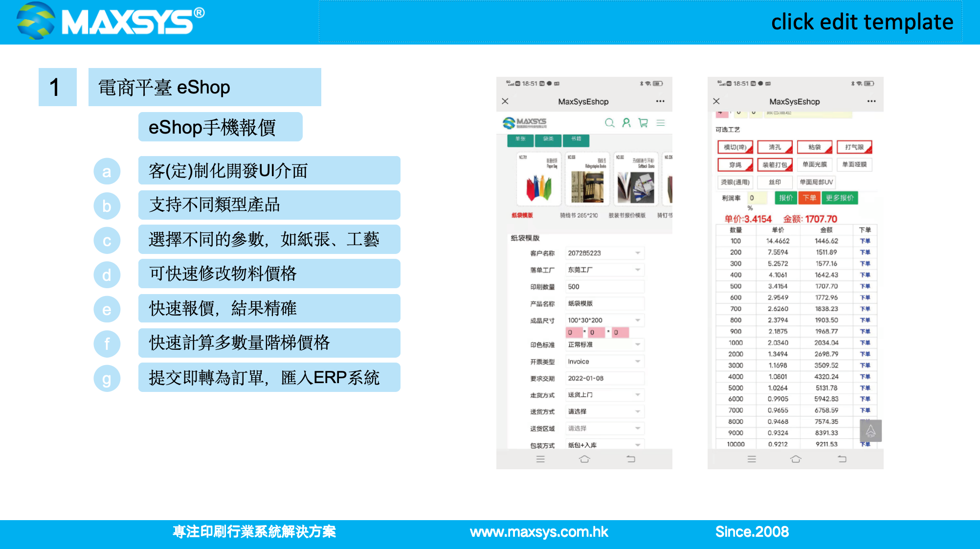Click the 利润率 percentage input field
Image resolution: width=980 pixels, height=549 pixels.
coord(757,198)
